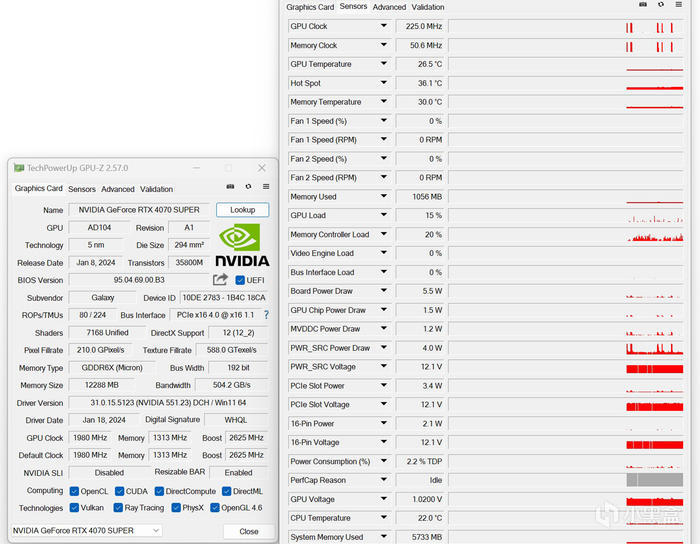
Task: Toggle the OpenGL 4.6 checkbox
Action: [215, 508]
